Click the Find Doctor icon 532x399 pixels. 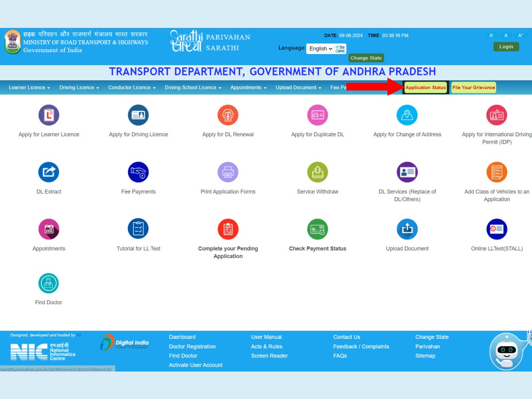pos(49,283)
